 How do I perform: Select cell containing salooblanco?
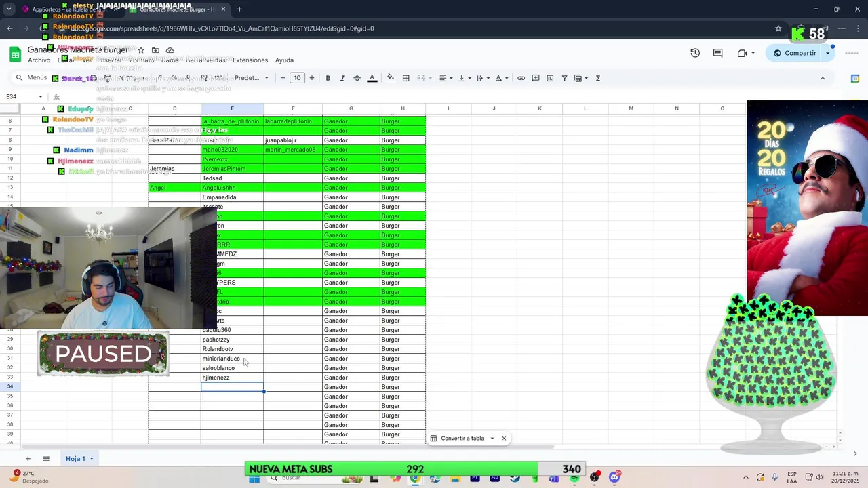(232, 368)
